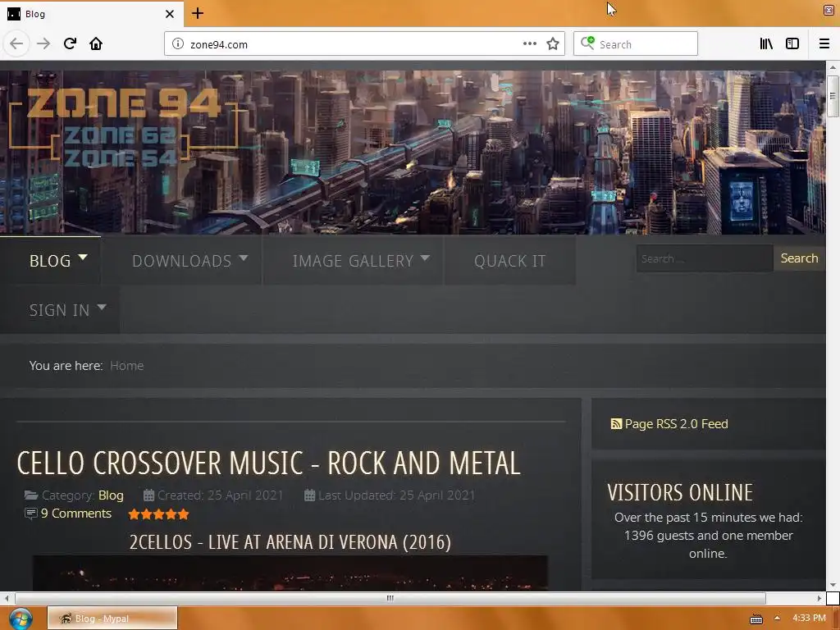This screenshot has width=840, height=630.
Task: Toggle the browser sidebar view
Action: point(792,44)
